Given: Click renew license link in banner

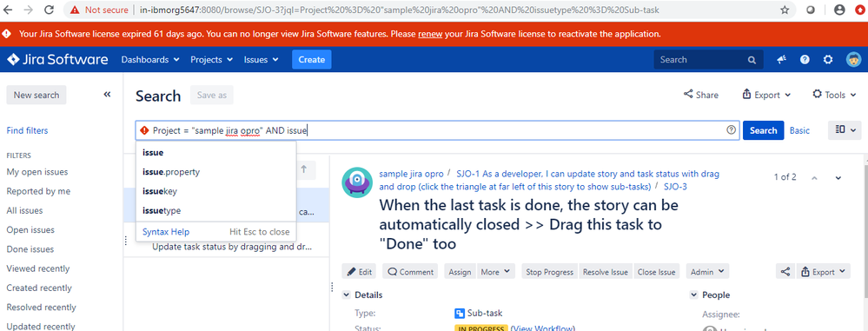Looking at the screenshot, I should pyautogui.click(x=430, y=34).
